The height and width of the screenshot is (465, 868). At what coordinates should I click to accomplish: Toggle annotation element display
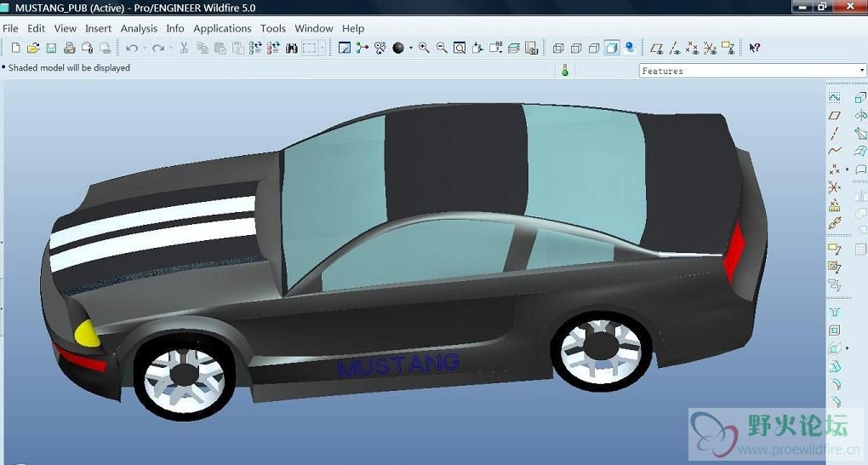click(x=728, y=49)
